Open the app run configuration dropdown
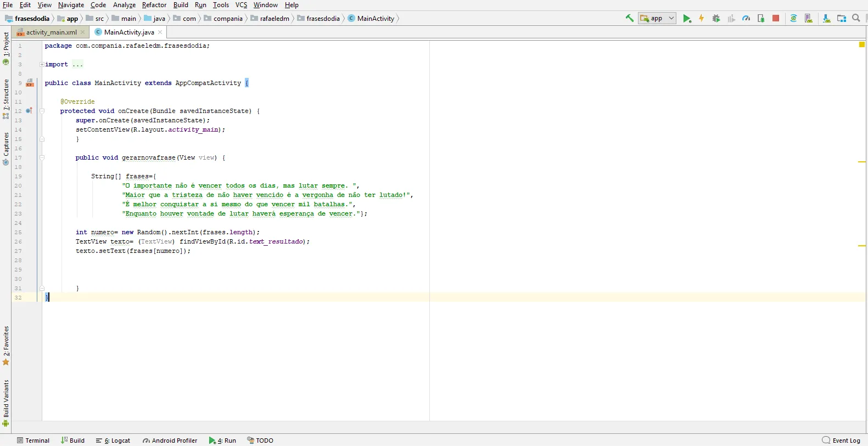This screenshot has width=868, height=446. [657, 18]
